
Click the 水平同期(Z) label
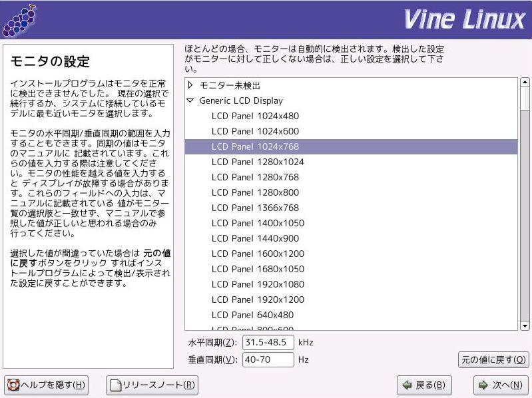tap(212, 342)
